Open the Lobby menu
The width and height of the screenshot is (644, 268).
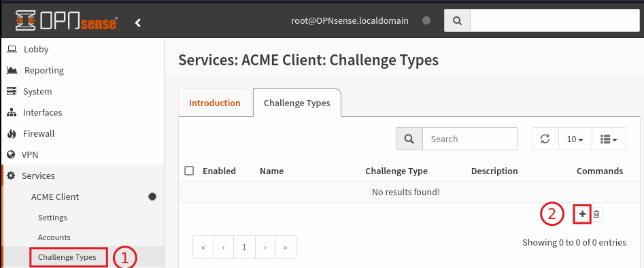point(82,50)
